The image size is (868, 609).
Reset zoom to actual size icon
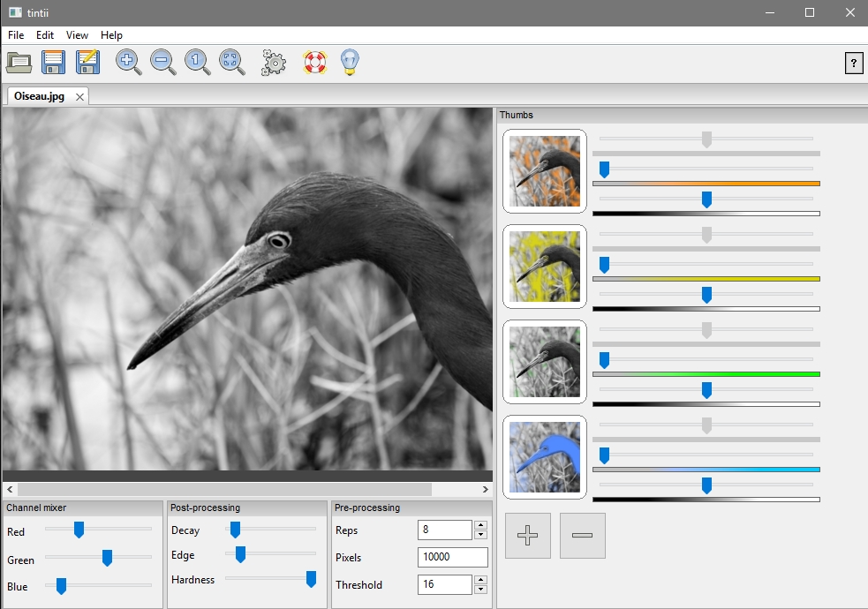tap(197, 63)
